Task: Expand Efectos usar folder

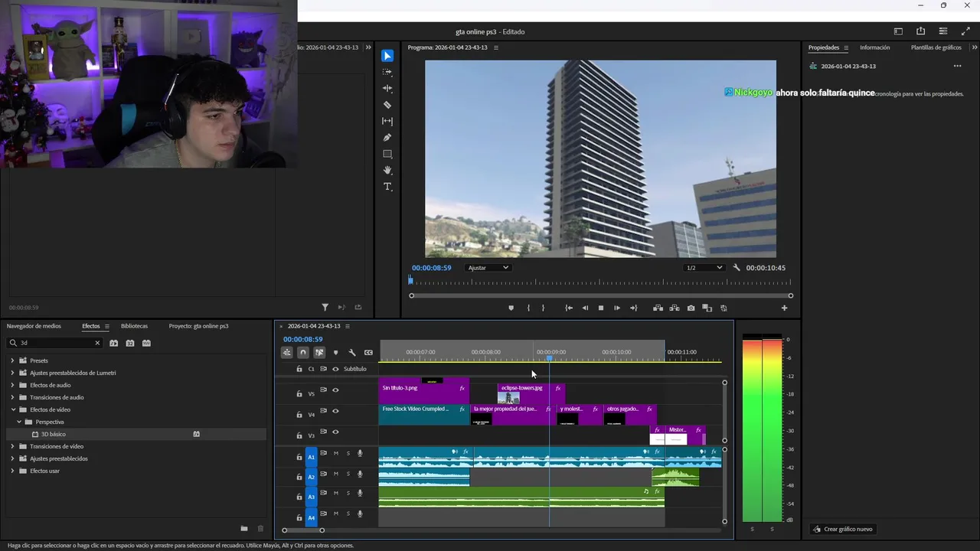Action: click(12, 471)
